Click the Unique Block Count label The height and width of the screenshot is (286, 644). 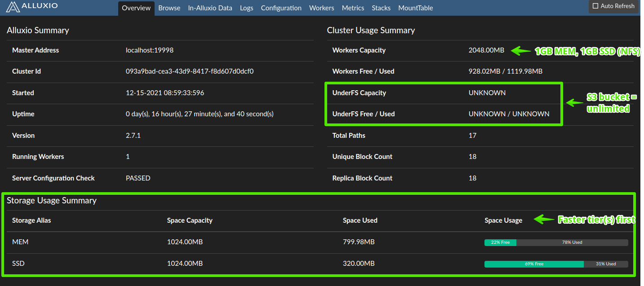coord(362,157)
